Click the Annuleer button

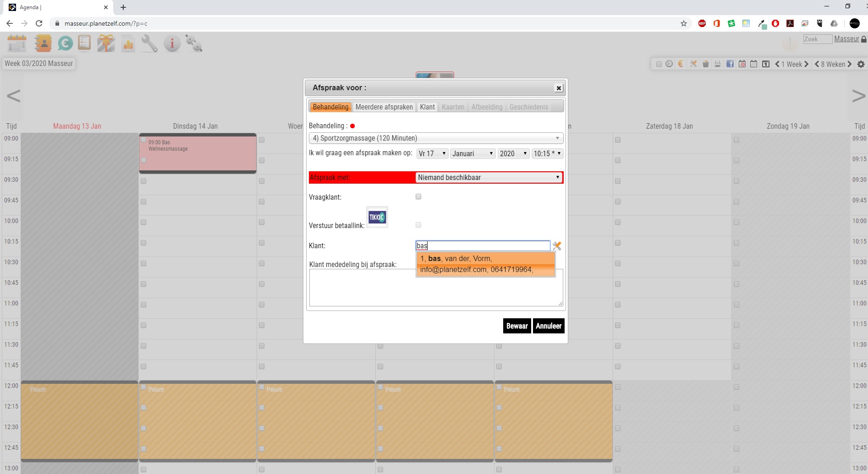(x=548, y=326)
